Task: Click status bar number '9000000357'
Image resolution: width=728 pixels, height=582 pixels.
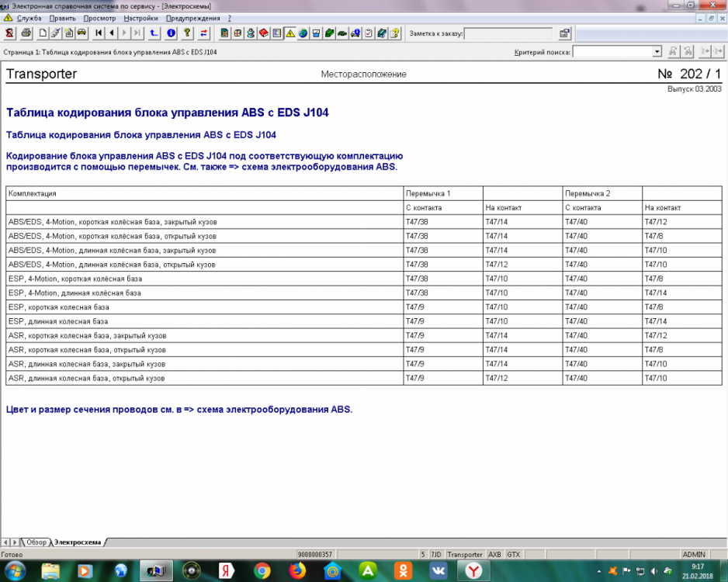Action: [x=315, y=555]
